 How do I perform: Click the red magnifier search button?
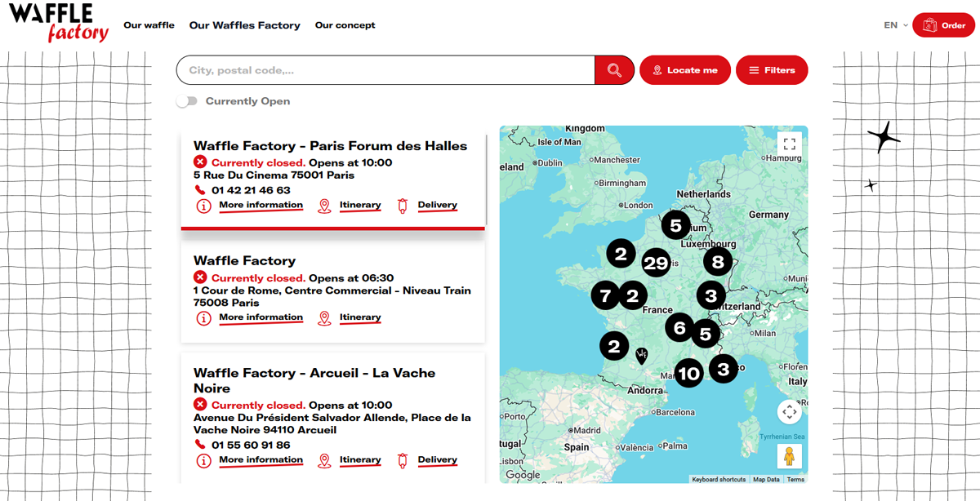614,70
